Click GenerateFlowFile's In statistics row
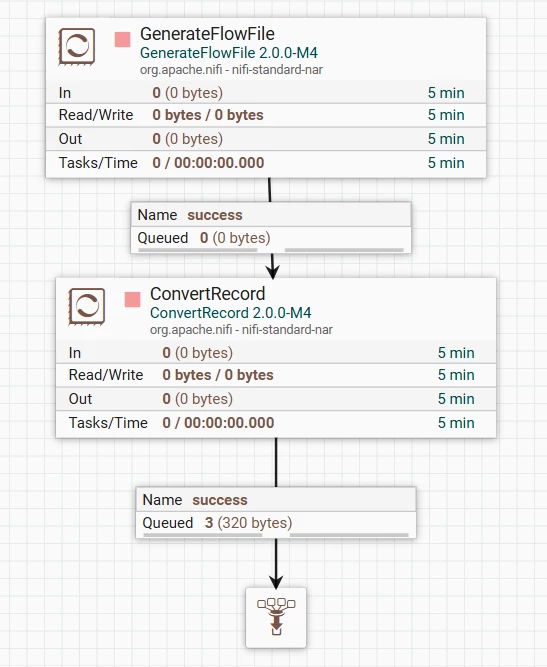The height and width of the screenshot is (667, 547). [x=266, y=92]
